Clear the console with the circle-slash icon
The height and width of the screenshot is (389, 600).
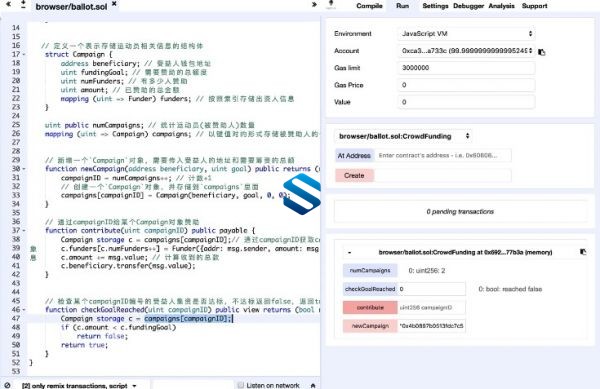(x=7, y=385)
